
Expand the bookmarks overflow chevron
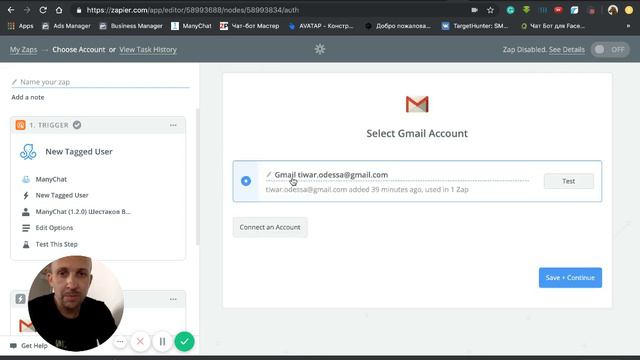(x=628, y=26)
